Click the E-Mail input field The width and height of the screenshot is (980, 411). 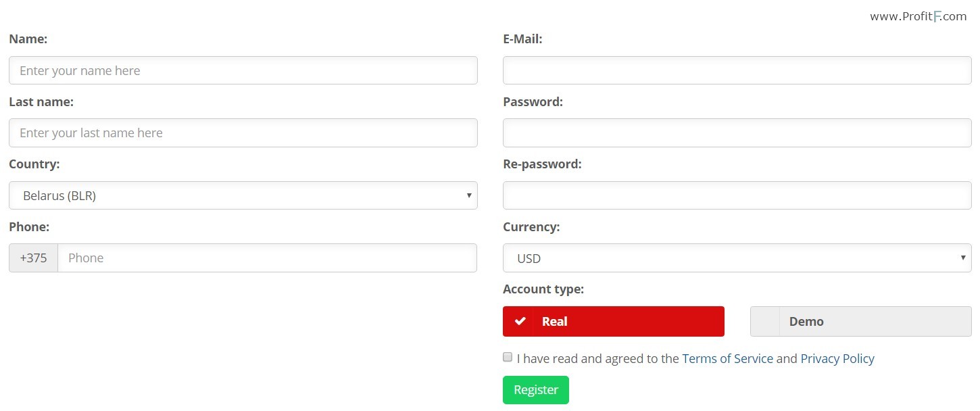point(737,70)
